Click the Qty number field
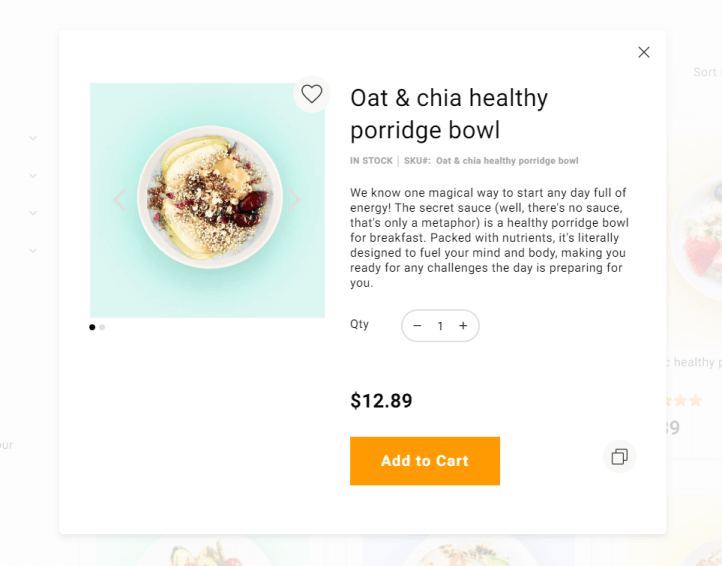The height and width of the screenshot is (566, 722). pyautogui.click(x=440, y=326)
